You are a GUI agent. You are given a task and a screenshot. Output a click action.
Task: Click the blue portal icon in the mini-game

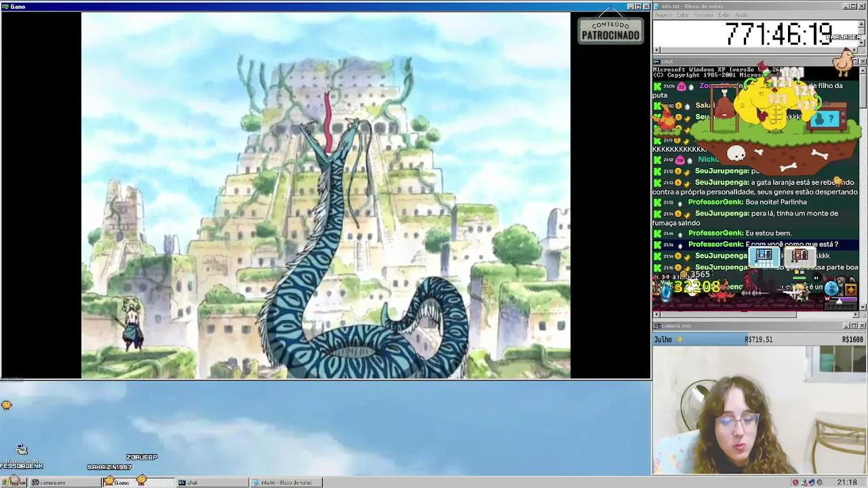click(x=667, y=291)
